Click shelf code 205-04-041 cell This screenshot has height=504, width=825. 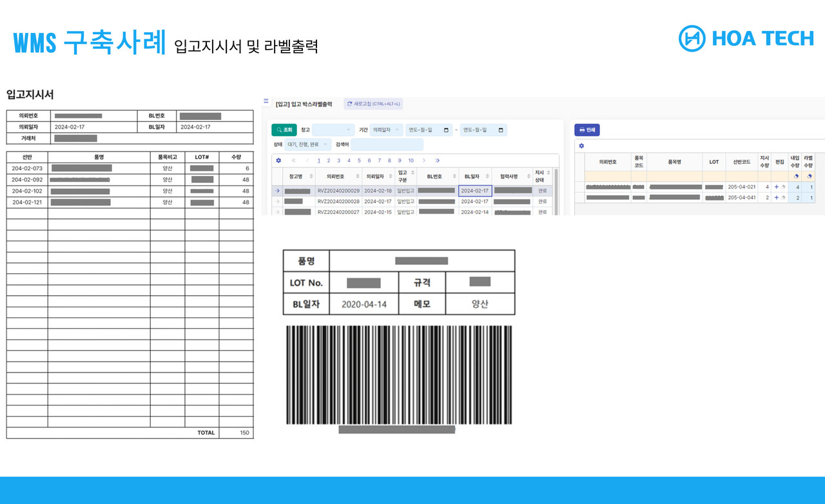click(x=741, y=197)
